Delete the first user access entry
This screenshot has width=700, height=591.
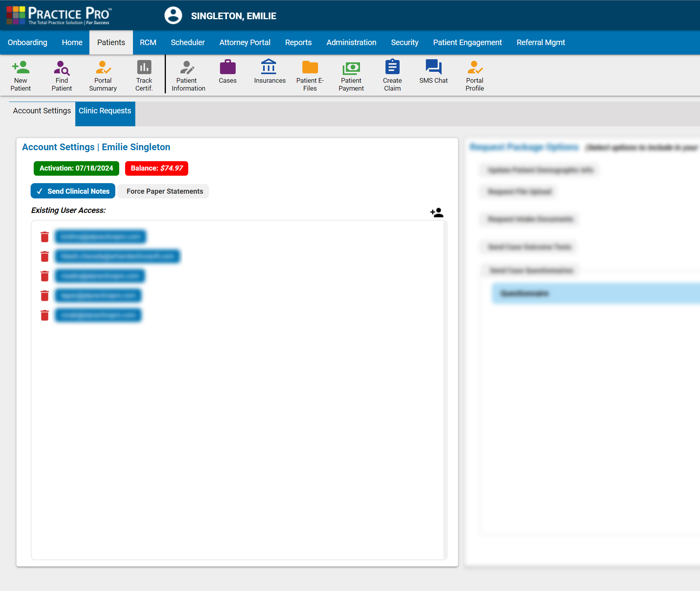(x=45, y=237)
